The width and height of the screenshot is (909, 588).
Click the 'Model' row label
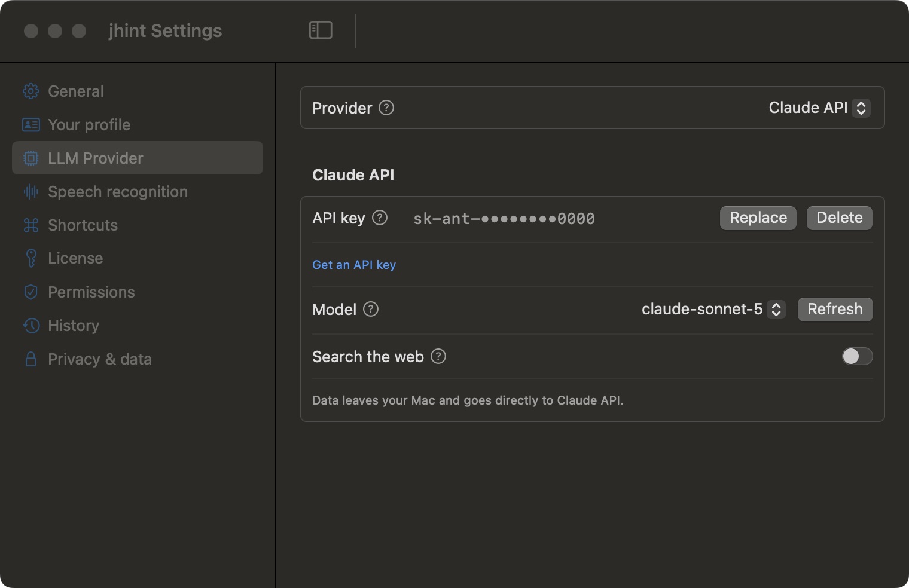pyautogui.click(x=334, y=310)
